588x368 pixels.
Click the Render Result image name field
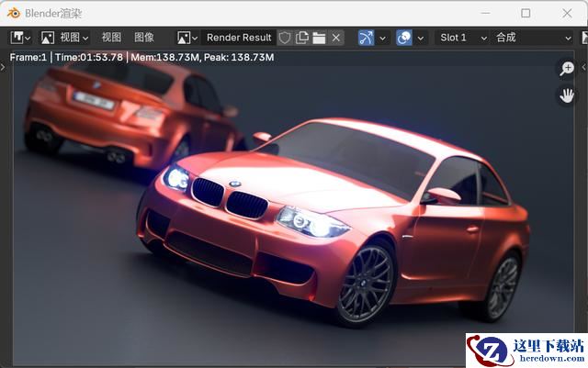click(x=238, y=38)
